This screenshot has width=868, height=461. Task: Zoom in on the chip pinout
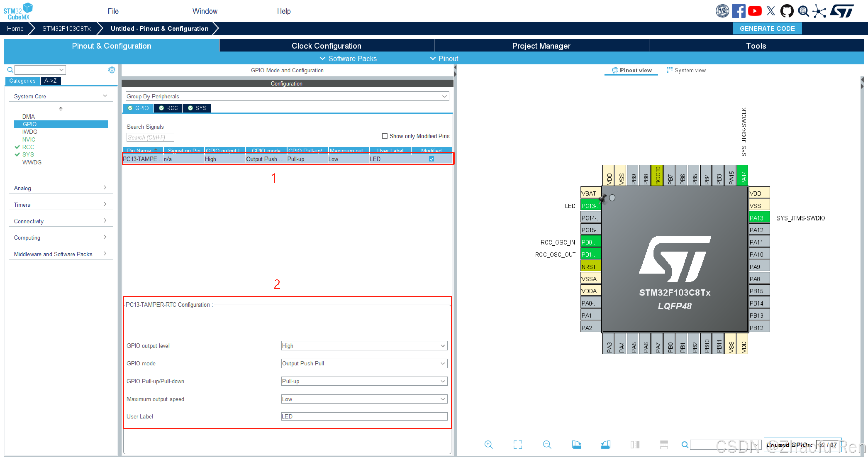(488, 444)
